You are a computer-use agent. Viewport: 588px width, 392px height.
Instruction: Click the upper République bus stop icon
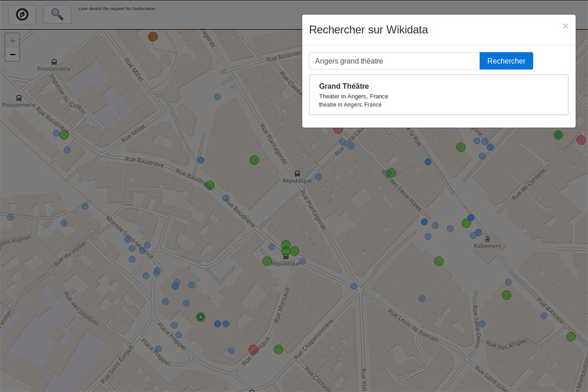click(x=298, y=174)
